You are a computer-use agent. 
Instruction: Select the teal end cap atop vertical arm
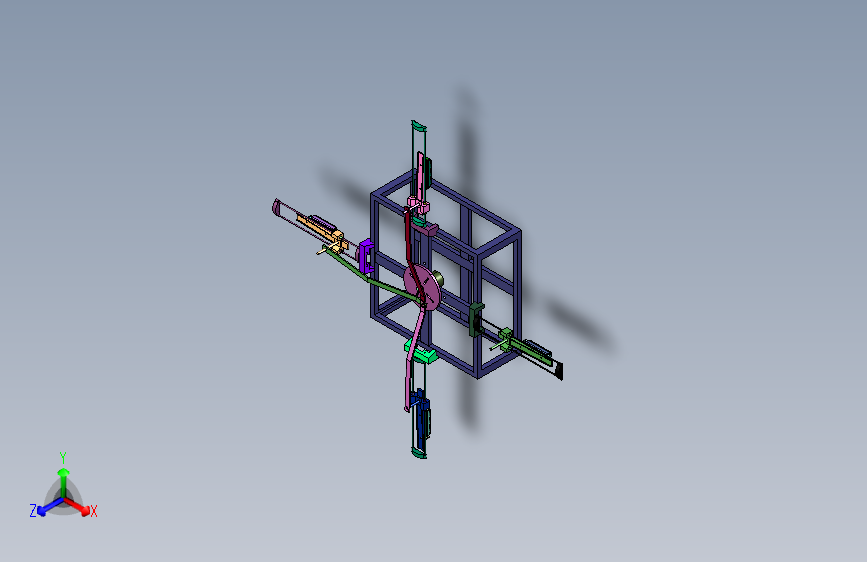419,126
